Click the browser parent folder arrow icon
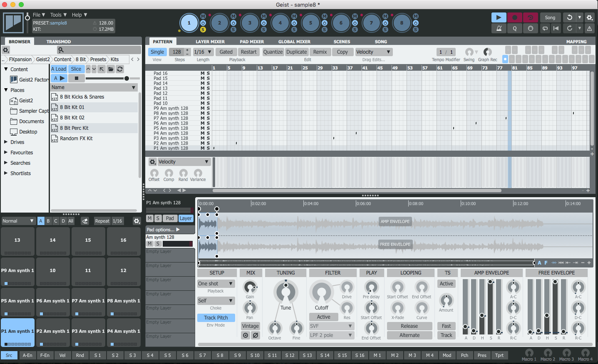Viewport: 598px width, 364px height. pos(102,69)
